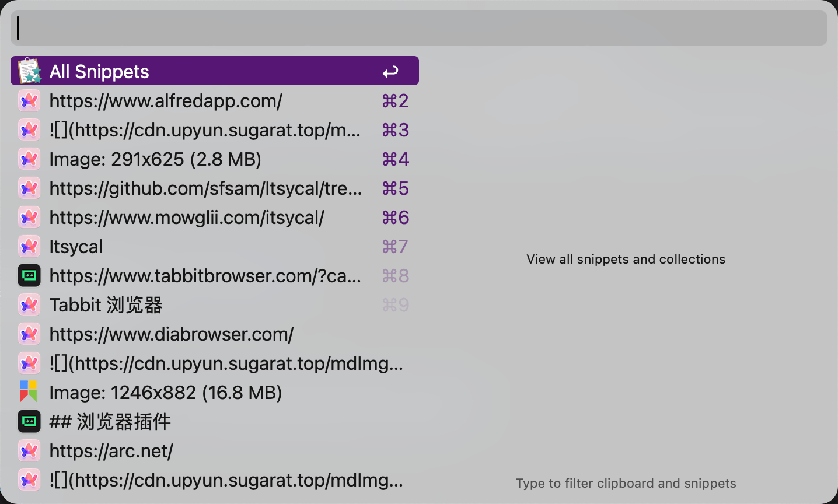Click the return arrow symbol on All Snippets row

(390, 72)
